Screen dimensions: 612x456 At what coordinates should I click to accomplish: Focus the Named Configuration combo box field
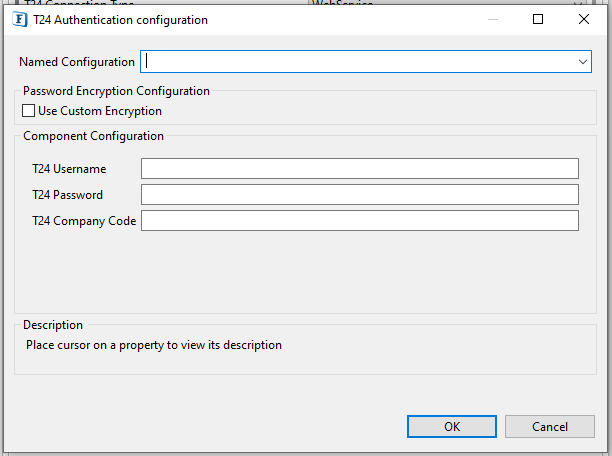click(x=366, y=62)
